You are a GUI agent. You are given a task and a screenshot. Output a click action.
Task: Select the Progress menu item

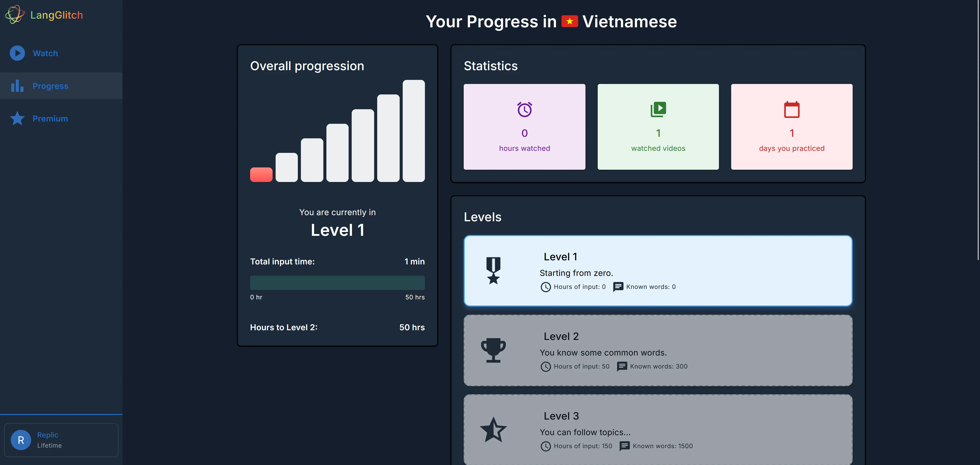point(50,86)
